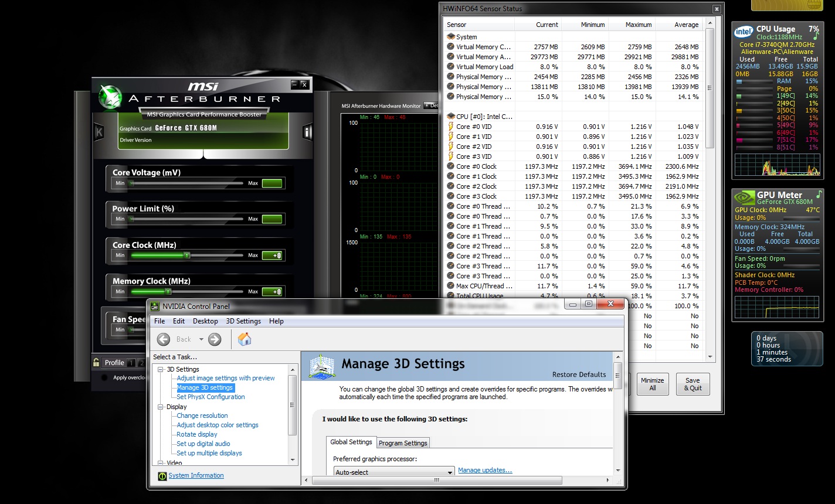The width and height of the screenshot is (835, 504).
Task: Select Change resolution task
Action: (x=202, y=416)
